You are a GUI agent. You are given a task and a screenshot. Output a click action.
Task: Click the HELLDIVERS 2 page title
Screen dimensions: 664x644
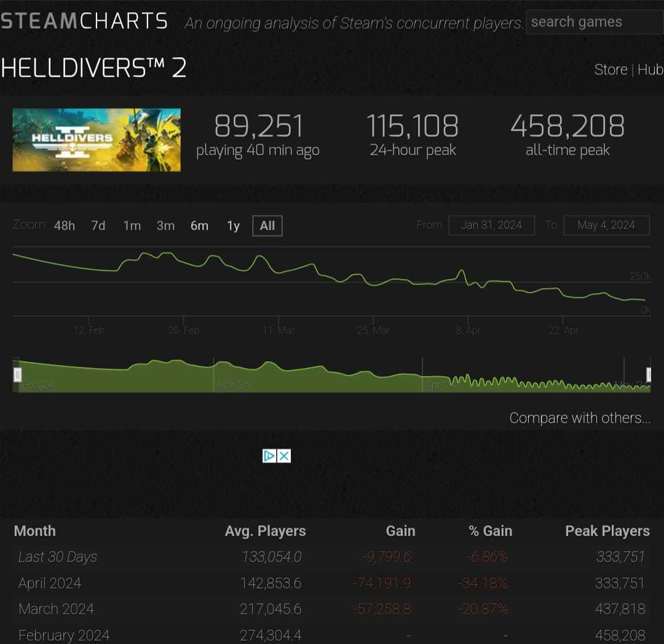(x=93, y=68)
